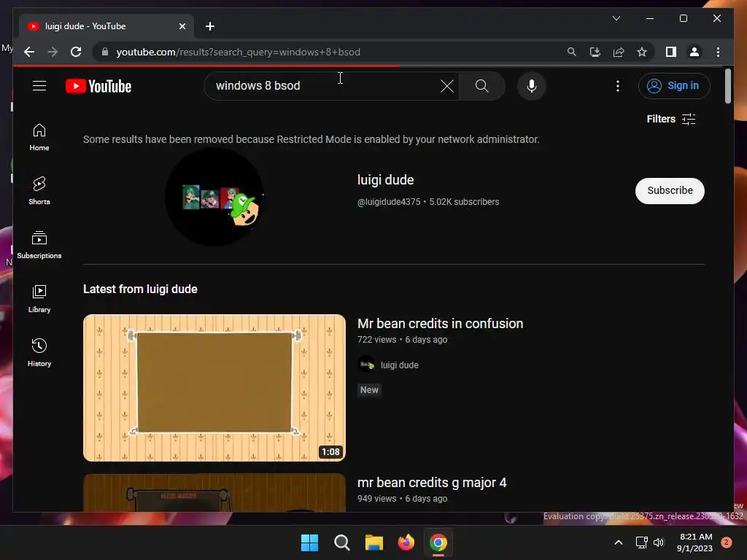
Task: Open Subscriptions in the sidebar
Action: [x=39, y=245]
